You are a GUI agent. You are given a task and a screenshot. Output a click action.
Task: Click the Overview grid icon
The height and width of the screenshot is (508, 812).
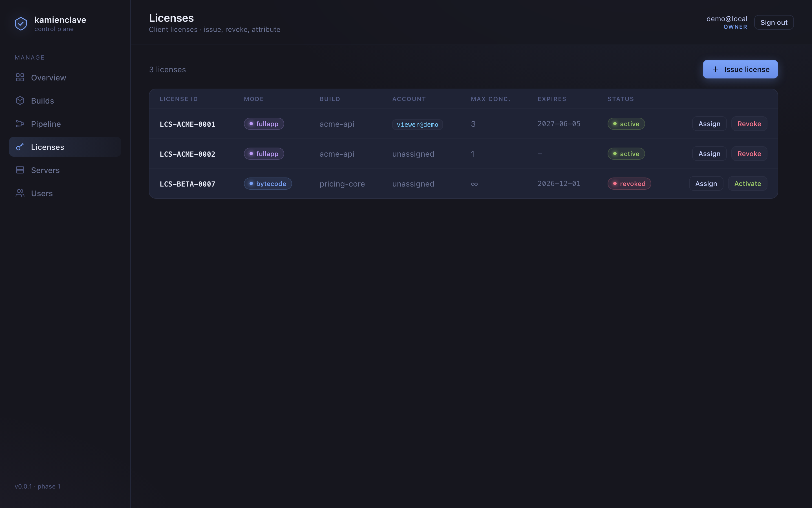[20, 78]
